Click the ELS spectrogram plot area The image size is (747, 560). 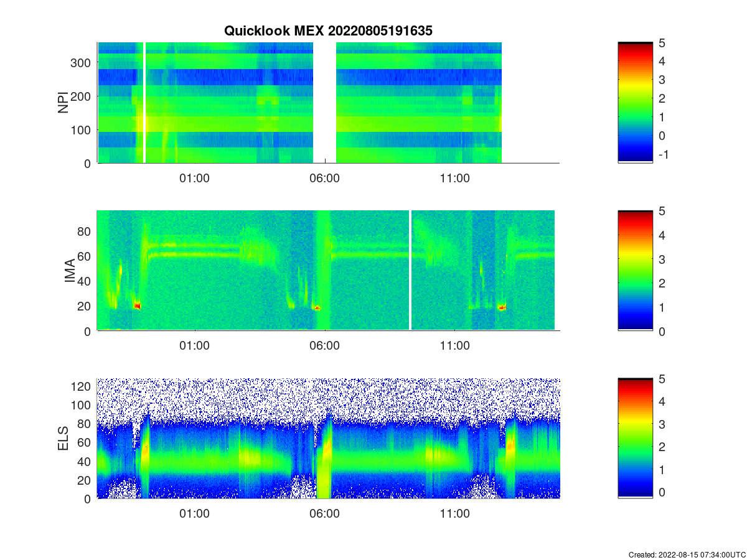tap(328, 439)
